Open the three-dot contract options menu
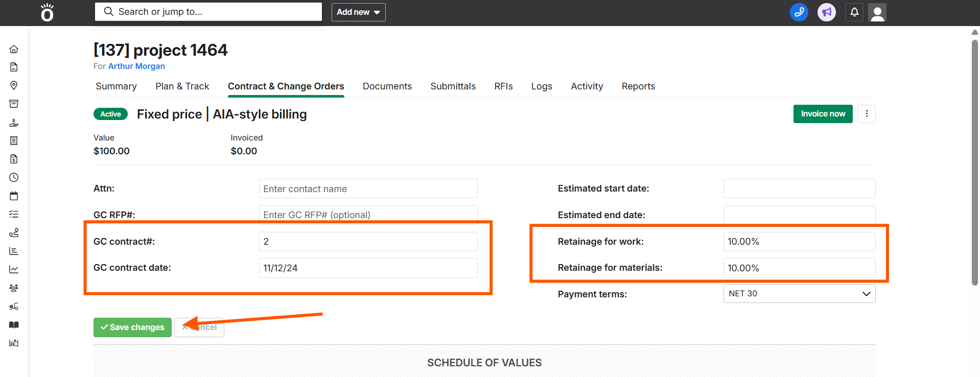 867,114
